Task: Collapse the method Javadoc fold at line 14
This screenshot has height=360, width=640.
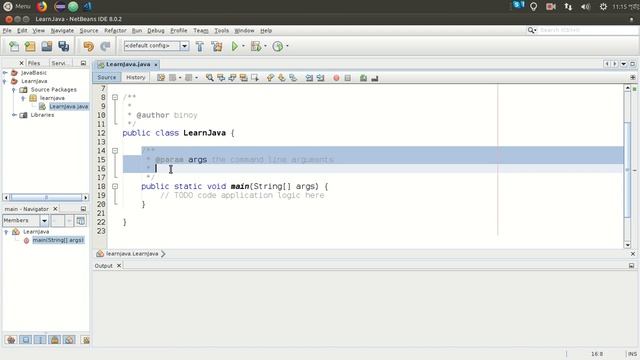Action: point(115,151)
